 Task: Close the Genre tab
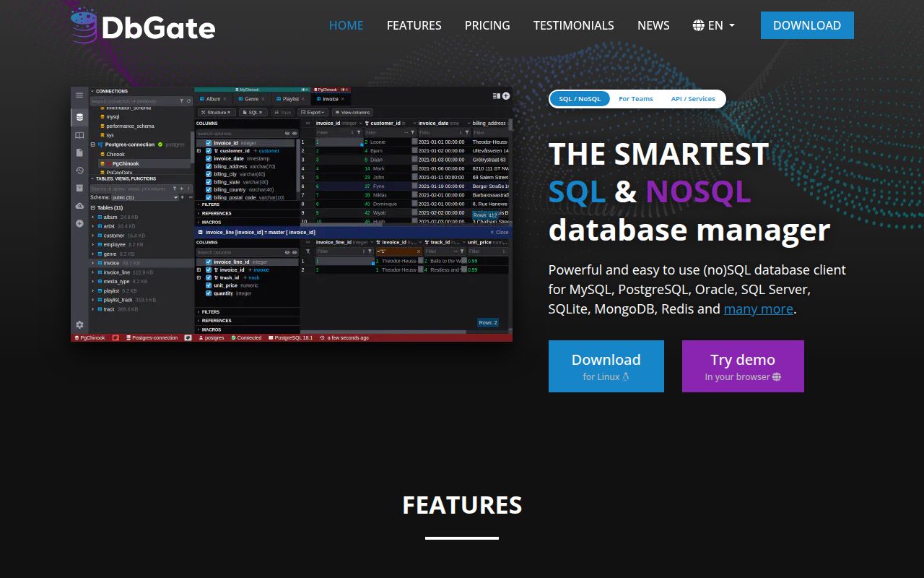pos(263,99)
